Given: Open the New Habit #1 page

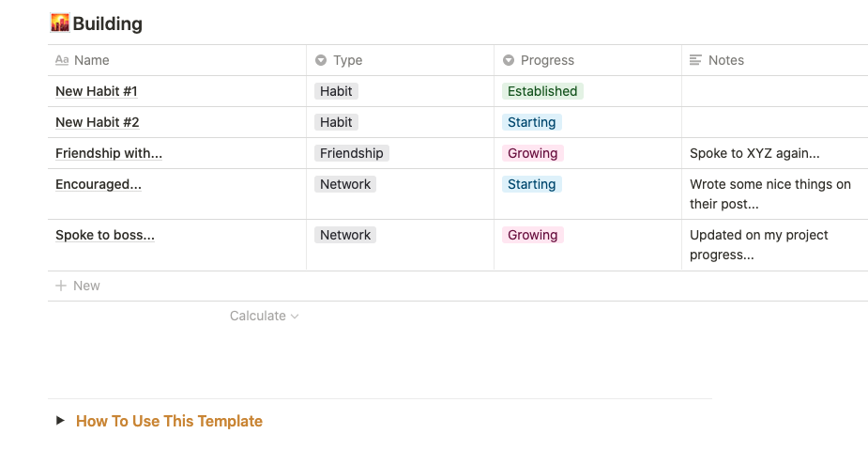Looking at the screenshot, I should pos(97,91).
